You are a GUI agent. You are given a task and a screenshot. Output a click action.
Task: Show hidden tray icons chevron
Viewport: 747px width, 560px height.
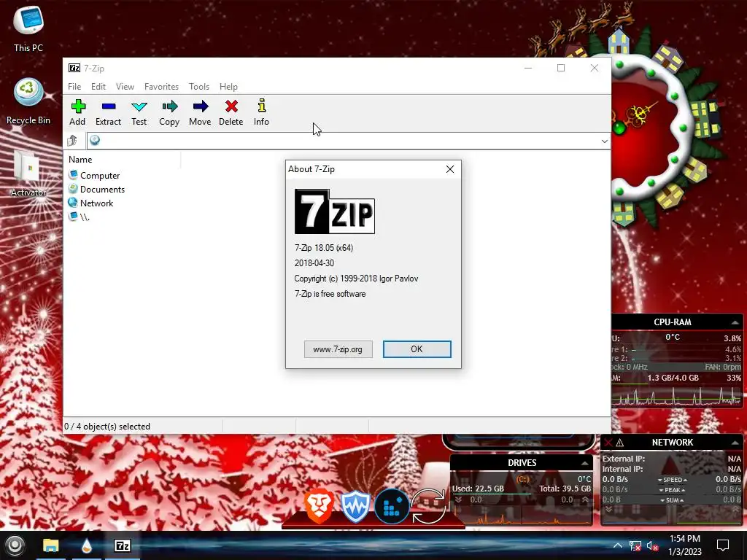pos(617,545)
